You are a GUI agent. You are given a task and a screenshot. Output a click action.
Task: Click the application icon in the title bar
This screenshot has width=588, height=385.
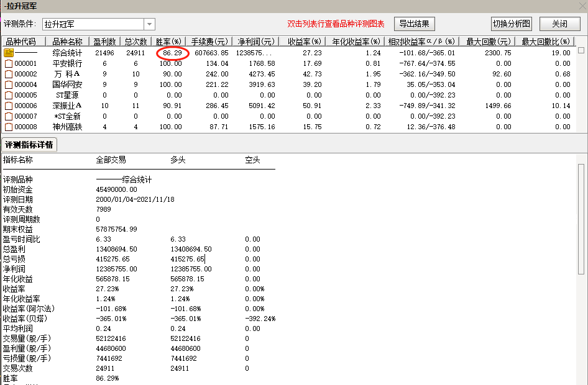tap(5, 5)
